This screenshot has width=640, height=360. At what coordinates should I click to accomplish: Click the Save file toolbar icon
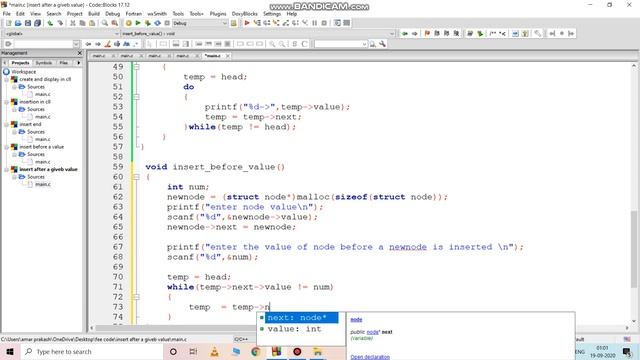[28, 23]
